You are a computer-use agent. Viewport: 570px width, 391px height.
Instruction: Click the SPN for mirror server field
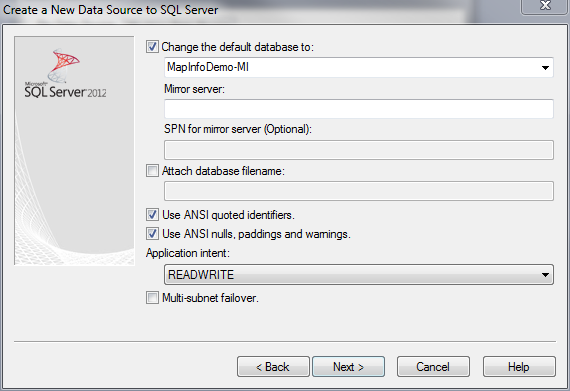pyautogui.click(x=359, y=150)
